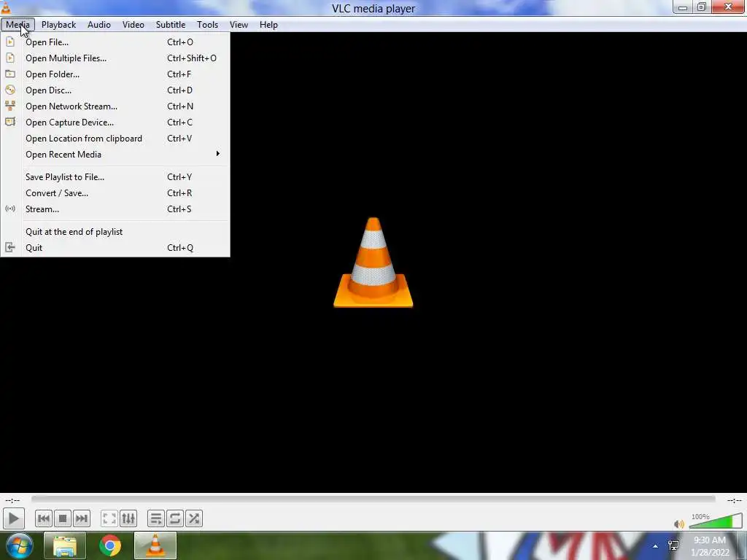Click the Open Folder icon
Image resolution: width=747 pixels, height=560 pixels.
(x=10, y=74)
